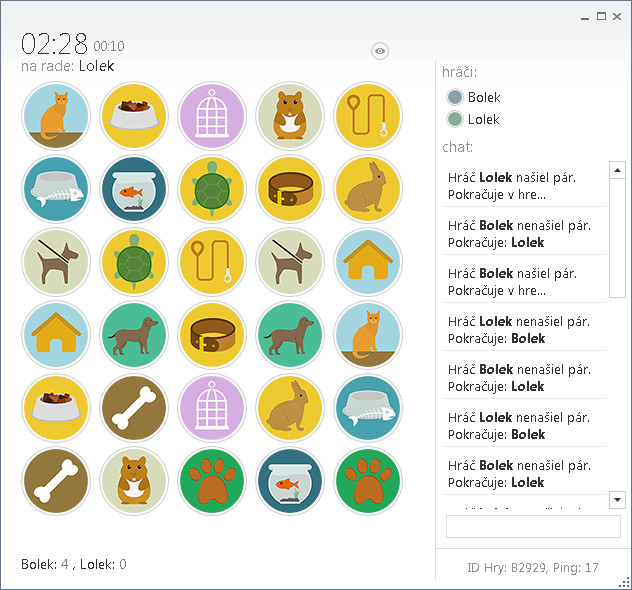632x590 pixels.
Task: Choose the rabbit card below the leash card
Action: 368,189
